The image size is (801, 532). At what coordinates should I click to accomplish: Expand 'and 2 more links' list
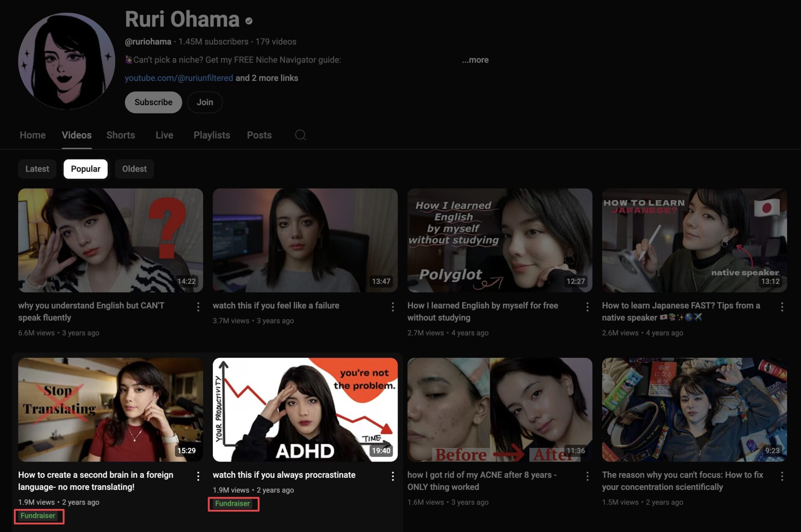click(x=267, y=78)
